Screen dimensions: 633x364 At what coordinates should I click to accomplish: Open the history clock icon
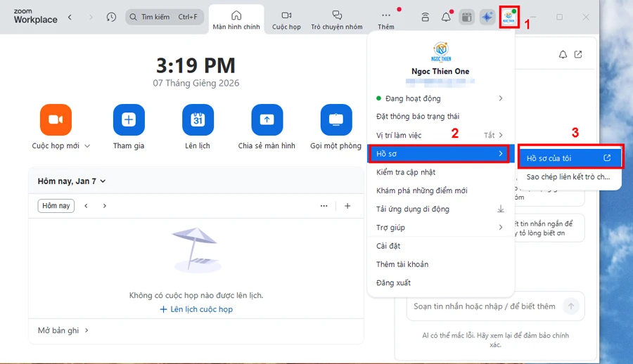pos(111,17)
